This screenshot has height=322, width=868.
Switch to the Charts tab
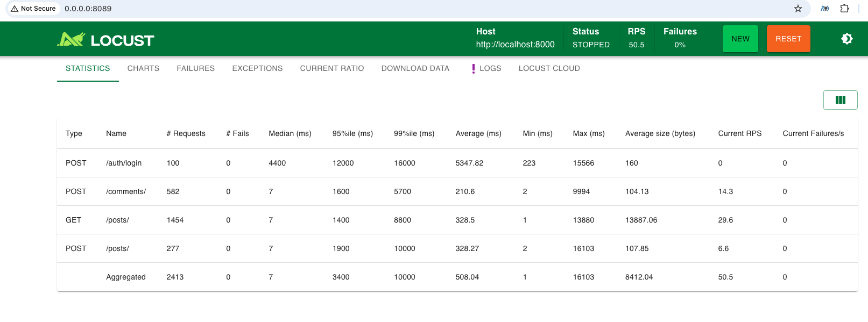pyautogui.click(x=143, y=68)
